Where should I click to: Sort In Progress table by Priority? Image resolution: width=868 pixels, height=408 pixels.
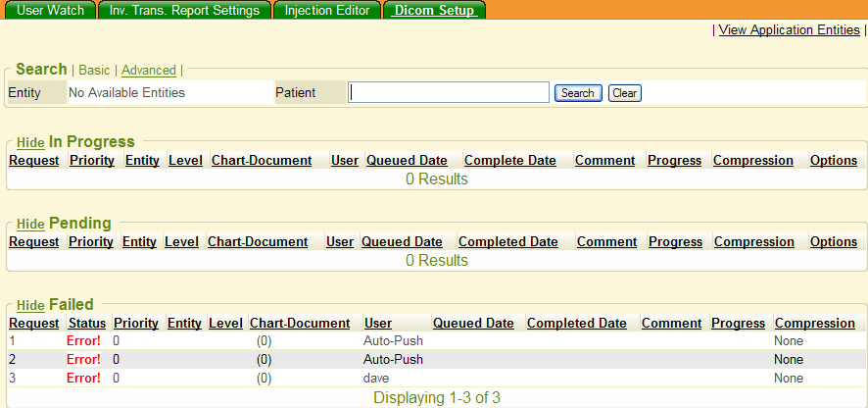92,161
